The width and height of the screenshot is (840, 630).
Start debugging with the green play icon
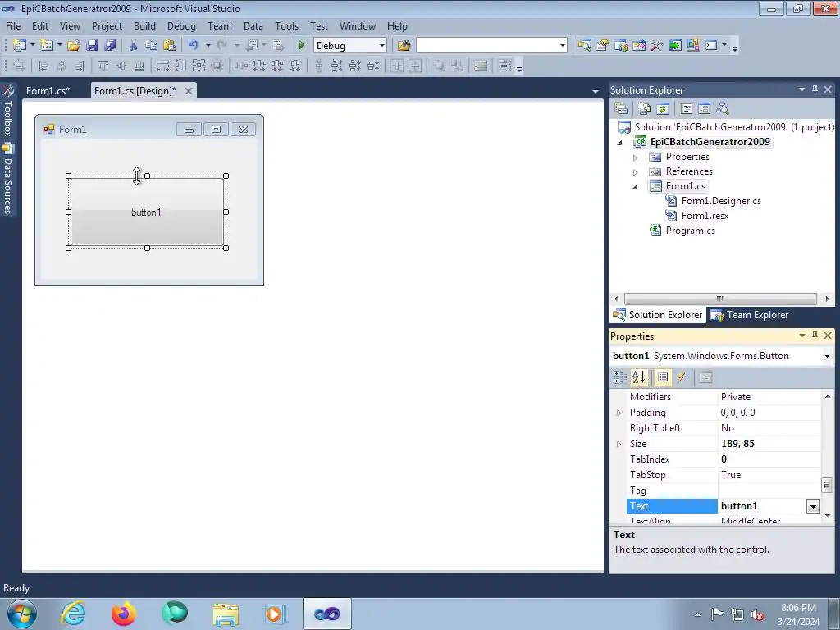tap(301, 46)
